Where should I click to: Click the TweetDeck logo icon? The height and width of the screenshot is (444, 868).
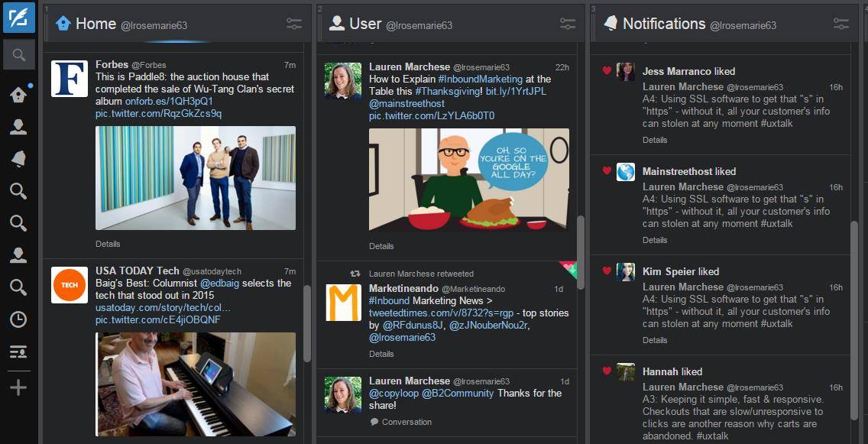18,17
